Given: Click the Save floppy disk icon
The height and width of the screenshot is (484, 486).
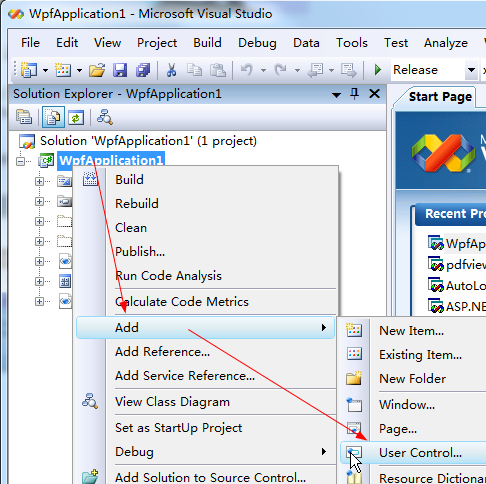Looking at the screenshot, I should (120, 70).
